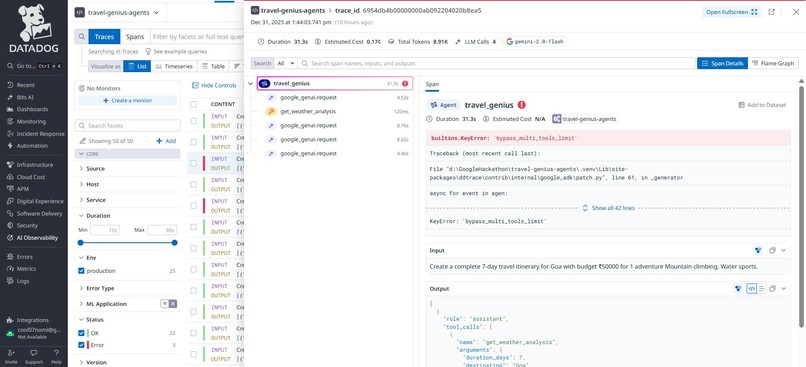806x367 pixels.
Task: Clear the ML Application facet filter
Action: (x=173, y=304)
